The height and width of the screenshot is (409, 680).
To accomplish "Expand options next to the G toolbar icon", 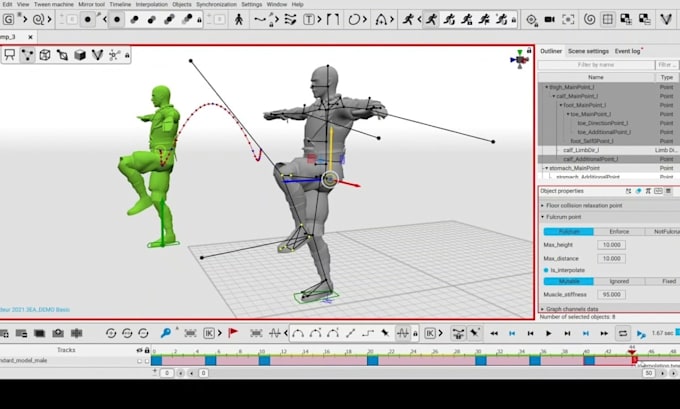I will coord(25,20).
